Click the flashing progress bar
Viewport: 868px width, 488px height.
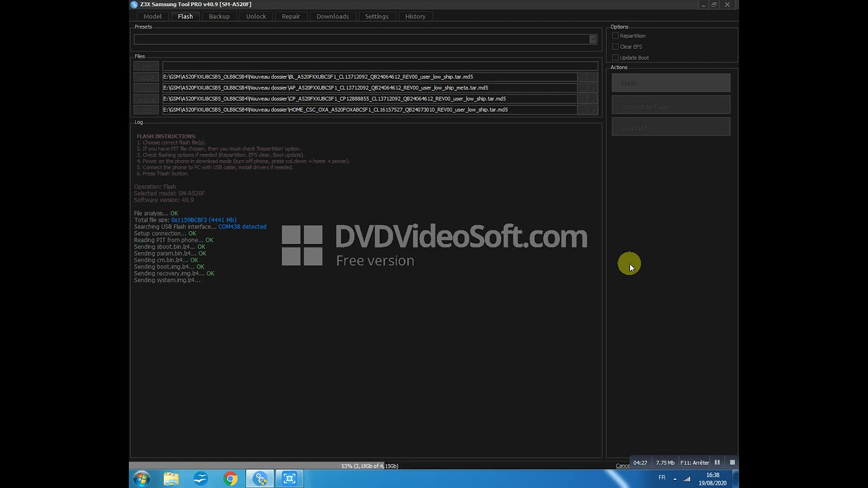tap(370, 466)
